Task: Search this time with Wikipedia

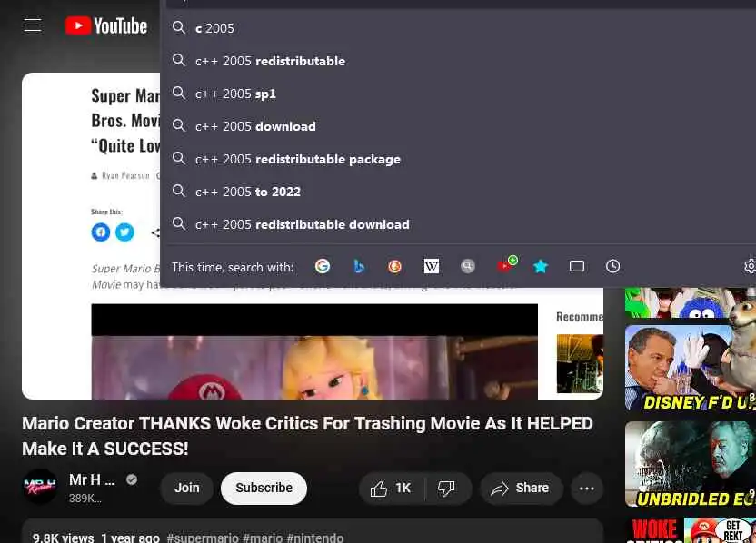Action: (x=432, y=266)
